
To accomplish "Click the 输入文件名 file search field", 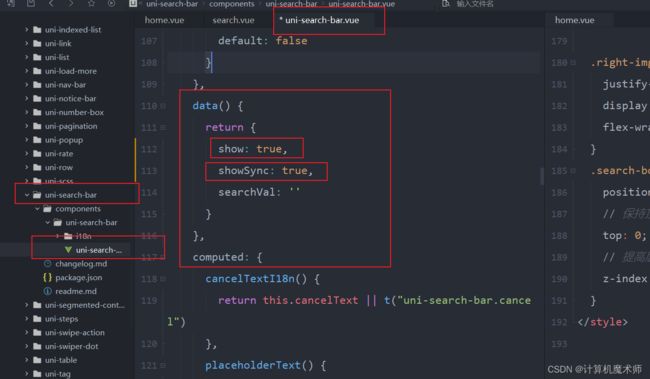I will coord(475,4).
